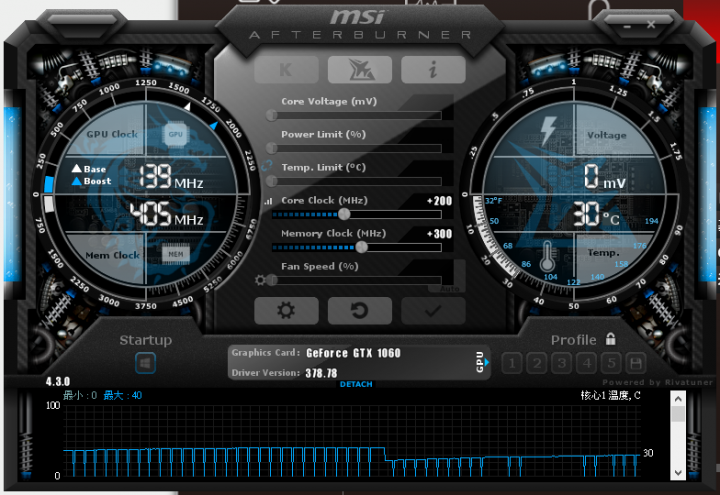Click the Core Clock +200 value
720x495 pixels.
click(x=439, y=201)
